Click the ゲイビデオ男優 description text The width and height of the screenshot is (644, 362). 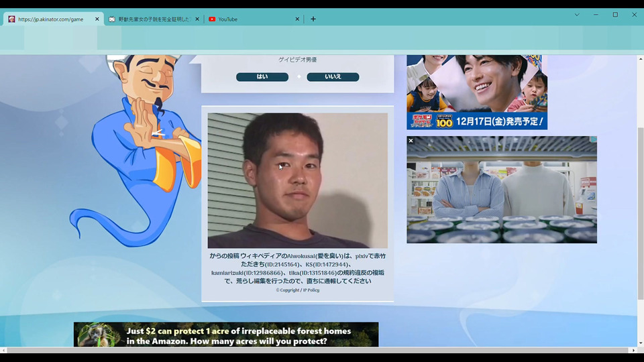[297, 60]
